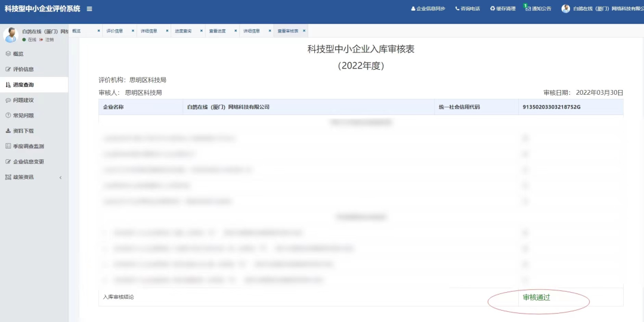
Task: Open 咨询电话 phone contact in header
Action: (457, 9)
